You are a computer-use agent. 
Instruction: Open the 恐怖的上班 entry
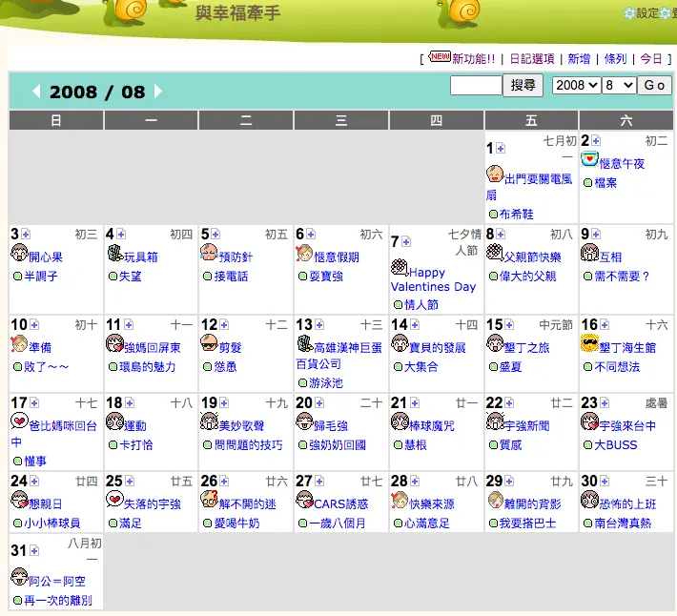(x=627, y=504)
